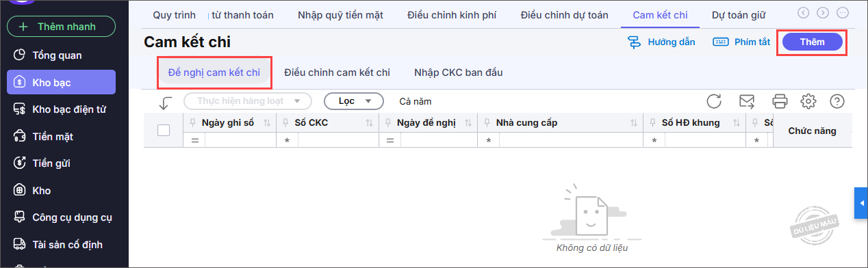868x268 pixels.
Task: Pin the Ngày ghi sổ column
Action: [192, 122]
